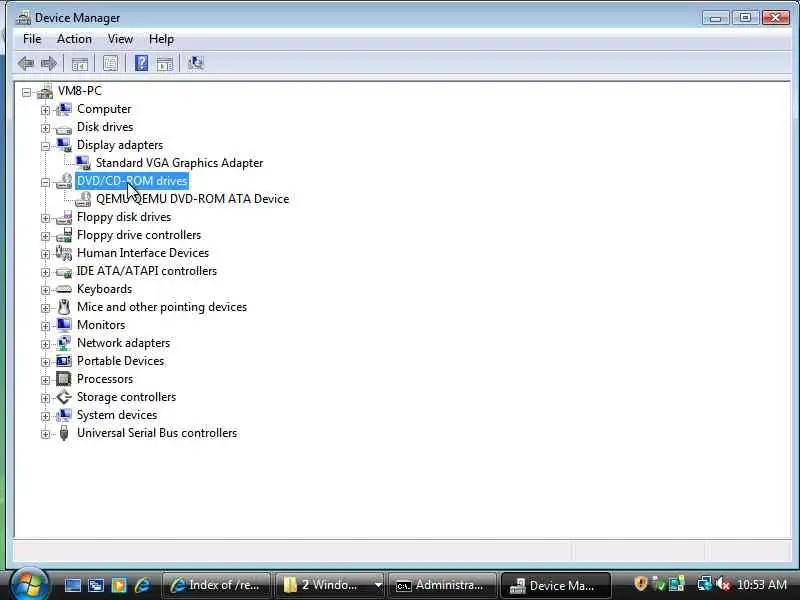Expand the Network adapters category
This screenshot has width=800, height=600.
tap(45, 344)
